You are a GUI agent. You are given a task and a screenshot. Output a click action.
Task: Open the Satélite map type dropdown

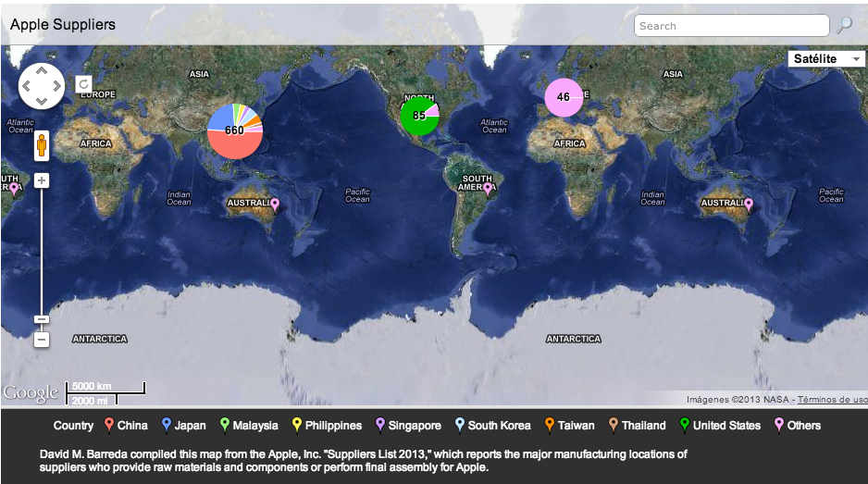[826, 58]
